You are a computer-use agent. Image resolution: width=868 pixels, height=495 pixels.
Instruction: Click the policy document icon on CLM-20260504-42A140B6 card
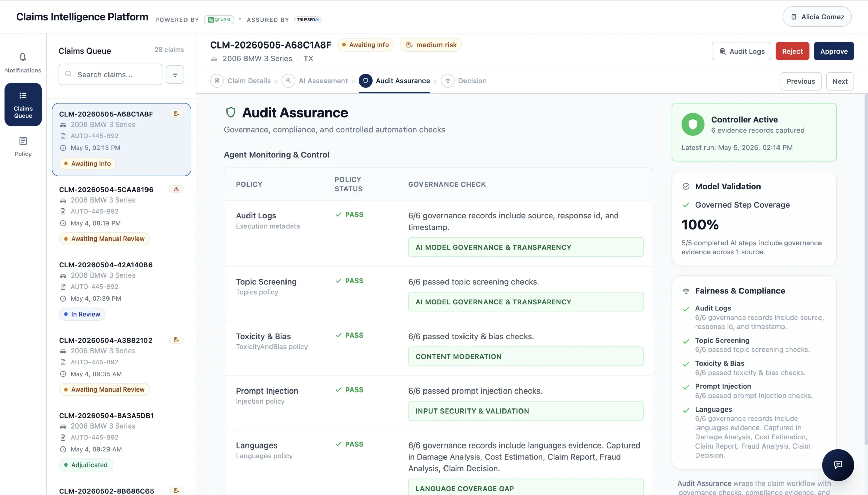tap(63, 287)
